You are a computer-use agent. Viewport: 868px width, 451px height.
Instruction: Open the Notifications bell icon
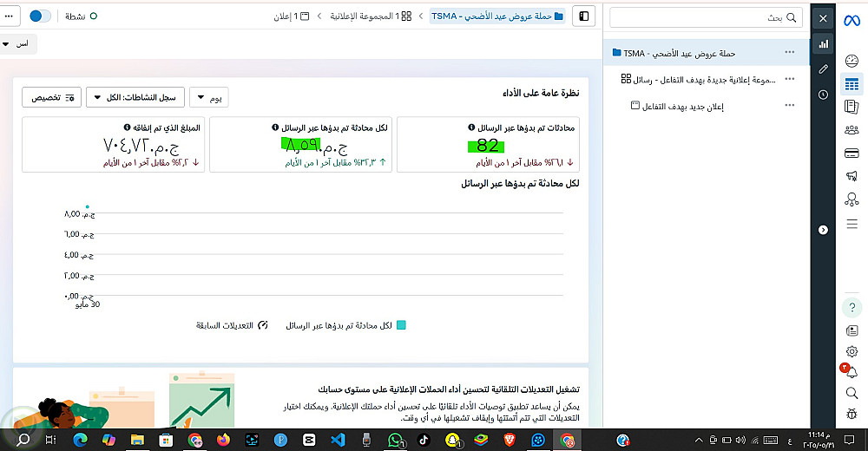coord(851,371)
